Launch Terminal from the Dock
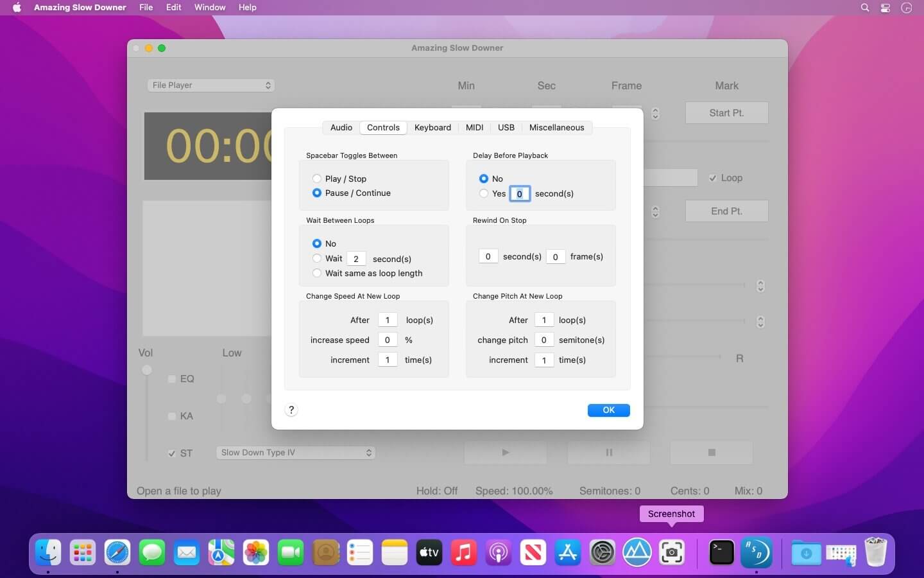This screenshot has height=578, width=924. (721, 552)
